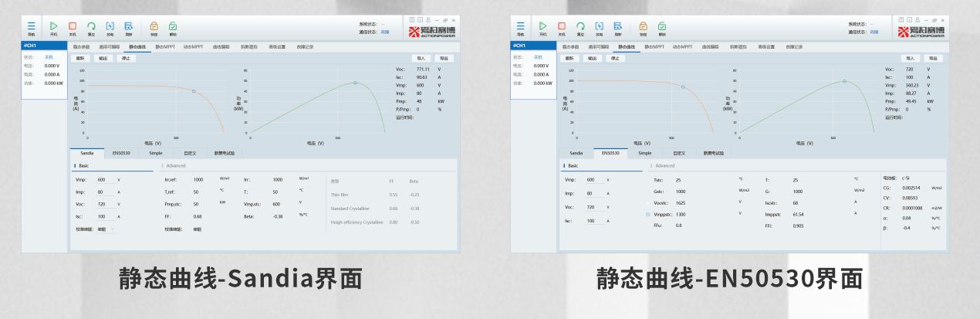
Task: Open the 导航 menu icon in right window
Action: point(521,26)
